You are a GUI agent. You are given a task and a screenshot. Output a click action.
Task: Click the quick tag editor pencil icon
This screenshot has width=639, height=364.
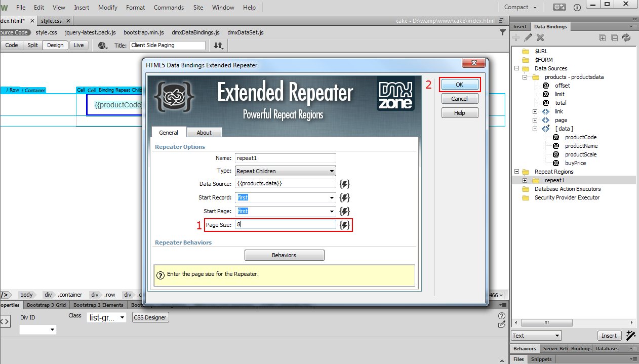tap(502, 325)
